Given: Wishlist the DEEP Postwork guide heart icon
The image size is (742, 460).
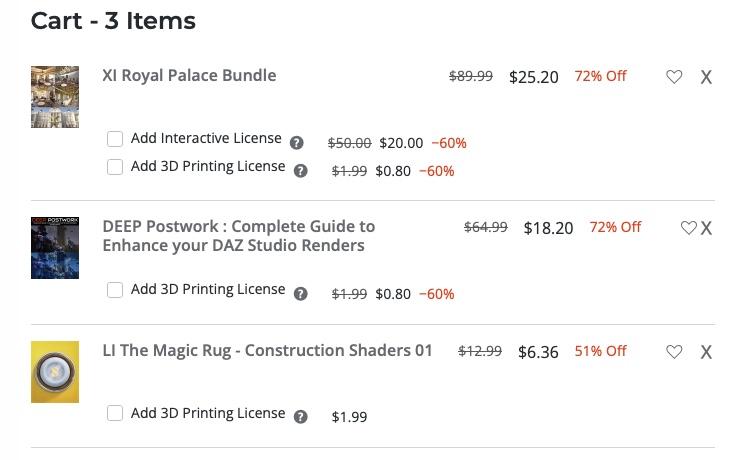Looking at the screenshot, I should pyautogui.click(x=688, y=228).
